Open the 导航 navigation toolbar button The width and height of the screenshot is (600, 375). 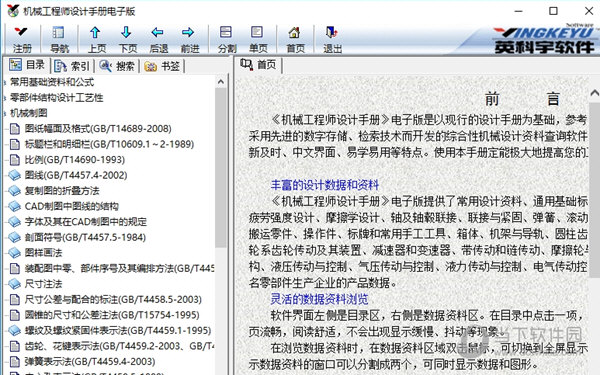(59, 39)
